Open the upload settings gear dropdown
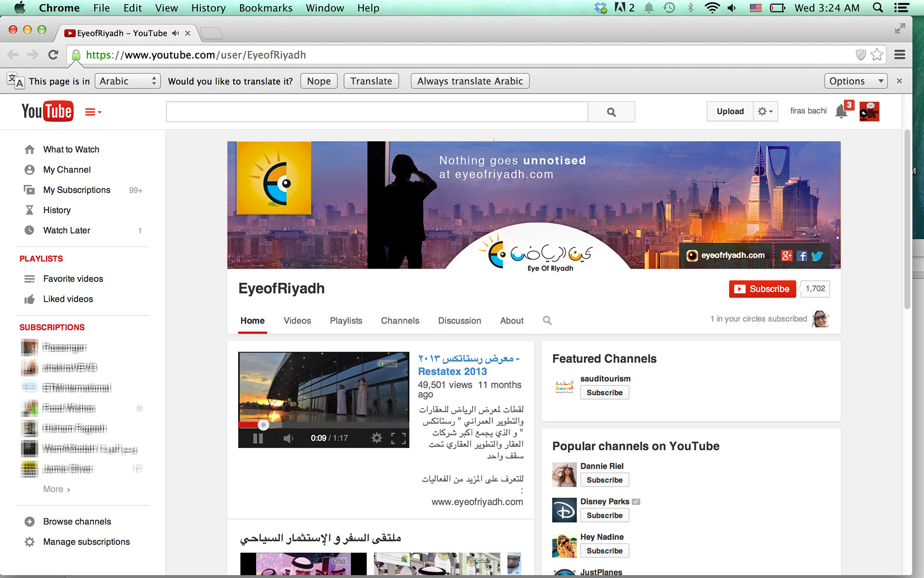 tap(765, 111)
